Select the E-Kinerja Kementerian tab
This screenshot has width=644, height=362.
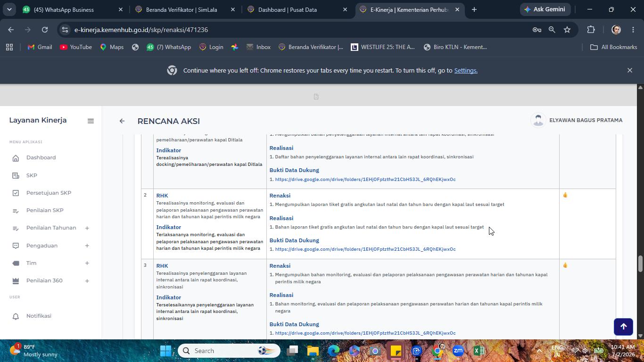[409, 9]
